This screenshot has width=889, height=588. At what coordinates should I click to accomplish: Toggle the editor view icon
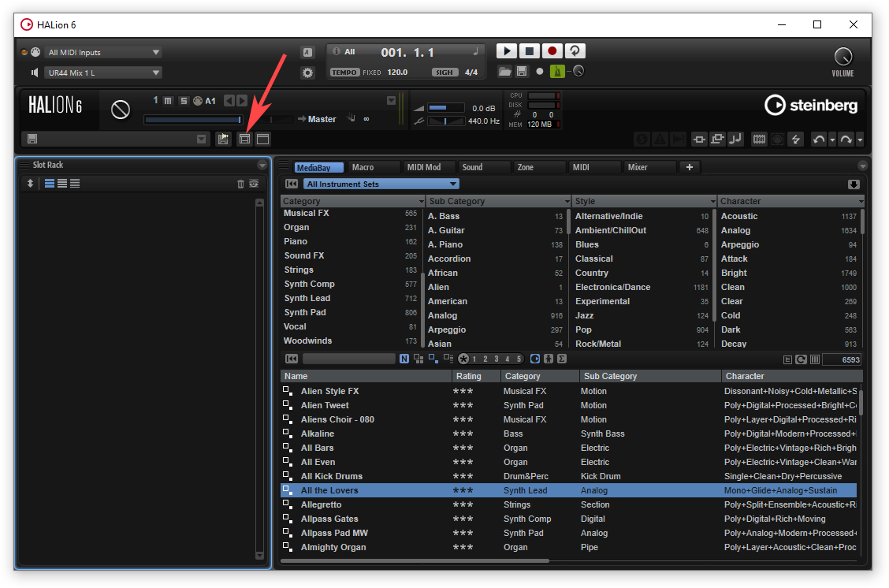tap(244, 139)
